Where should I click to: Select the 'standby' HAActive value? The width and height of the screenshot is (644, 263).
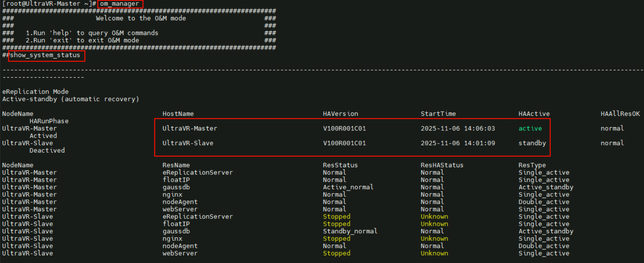[x=532, y=143]
